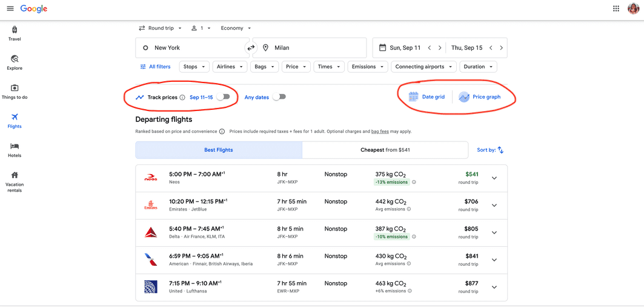Viewport: 644px width, 307px height.
Task: Open the Price graph
Action: click(x=480, y=97)
